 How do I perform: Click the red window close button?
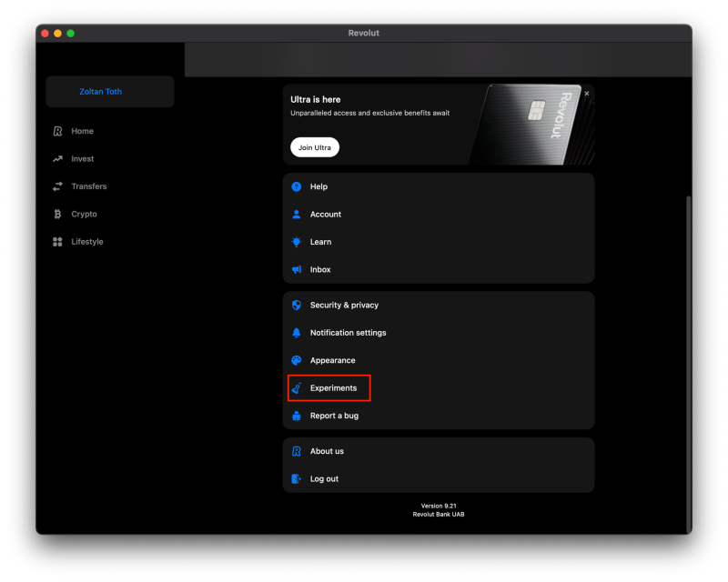pyautogui.click(x=45, y=34)
